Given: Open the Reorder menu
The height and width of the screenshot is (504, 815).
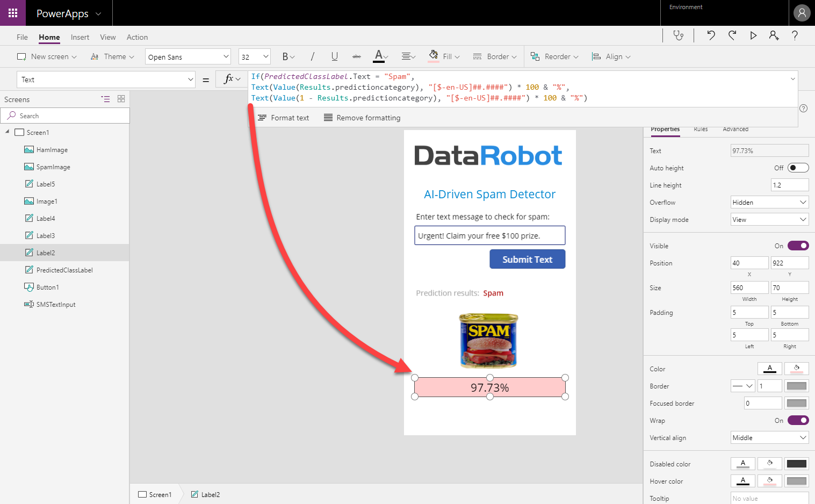Looking at the screenshot, I should coord(554,56).
